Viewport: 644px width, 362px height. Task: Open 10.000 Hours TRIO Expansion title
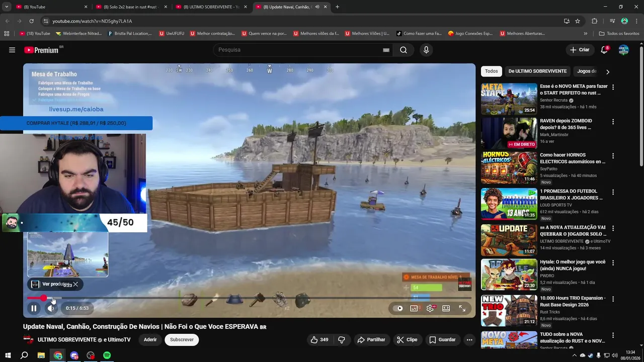pos(573,301)
